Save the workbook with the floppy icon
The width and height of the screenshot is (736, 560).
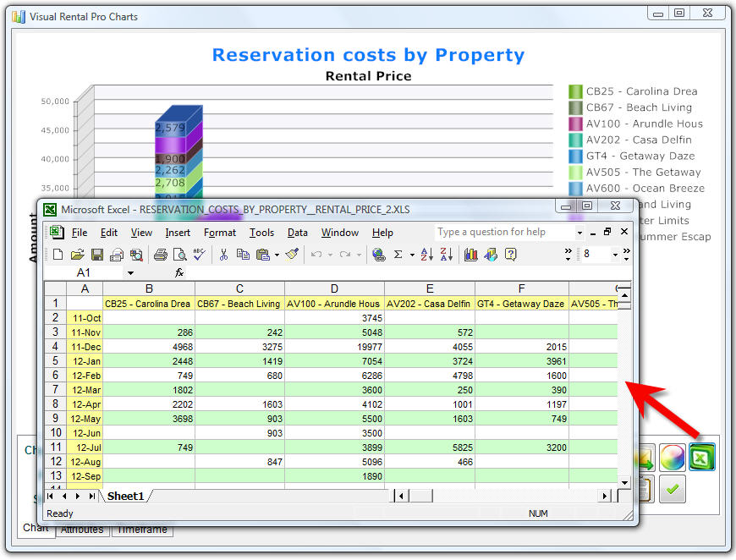pyautogui.click(x=97, y=255)
